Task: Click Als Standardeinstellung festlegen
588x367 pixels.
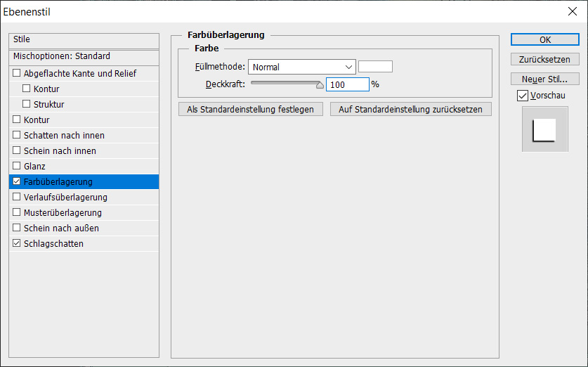Action: pyautogui.click(x=251, y=110)
